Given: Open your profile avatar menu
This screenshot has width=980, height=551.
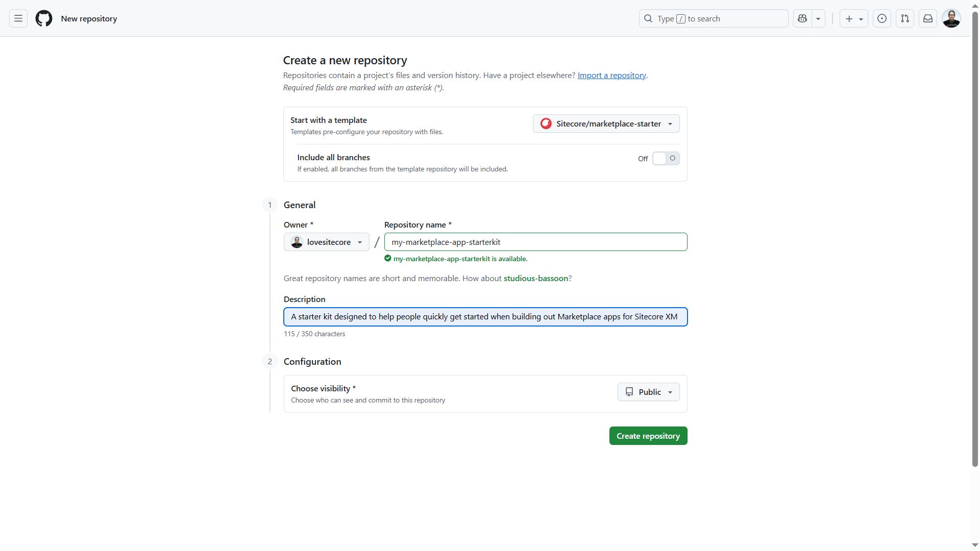Looking at the screenshot, I should [951, 18].
